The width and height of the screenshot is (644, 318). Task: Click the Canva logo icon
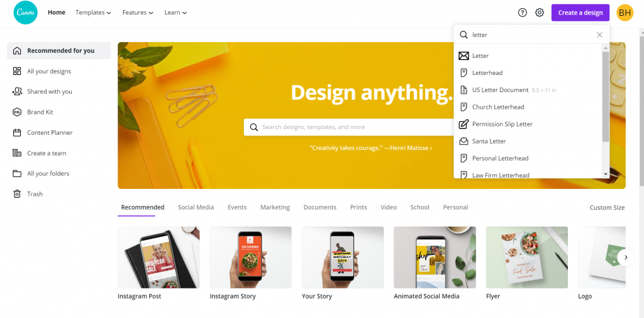pos(25,13)
